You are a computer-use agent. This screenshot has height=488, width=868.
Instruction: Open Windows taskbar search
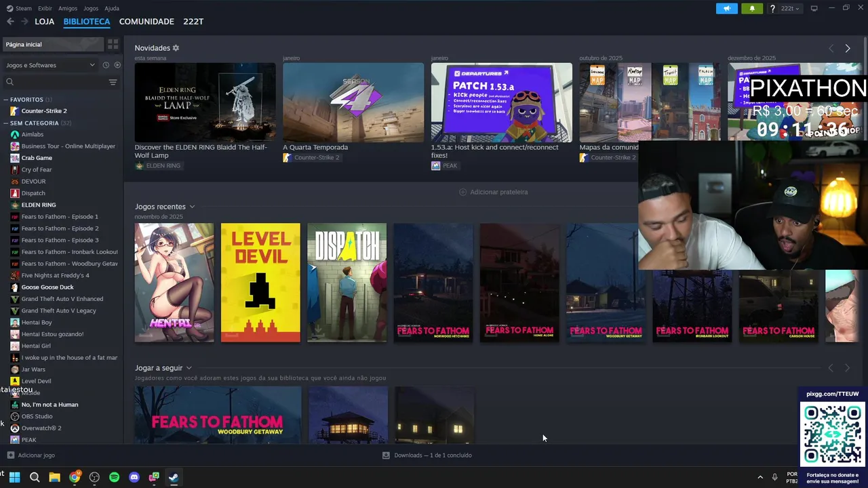pyautogui.click(x=35, y=477)
